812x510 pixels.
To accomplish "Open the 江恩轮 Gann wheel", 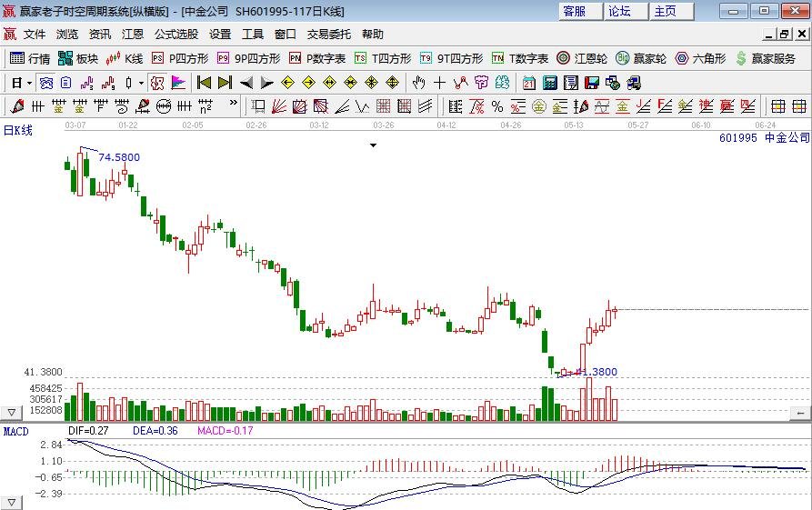I will point(582,58).
